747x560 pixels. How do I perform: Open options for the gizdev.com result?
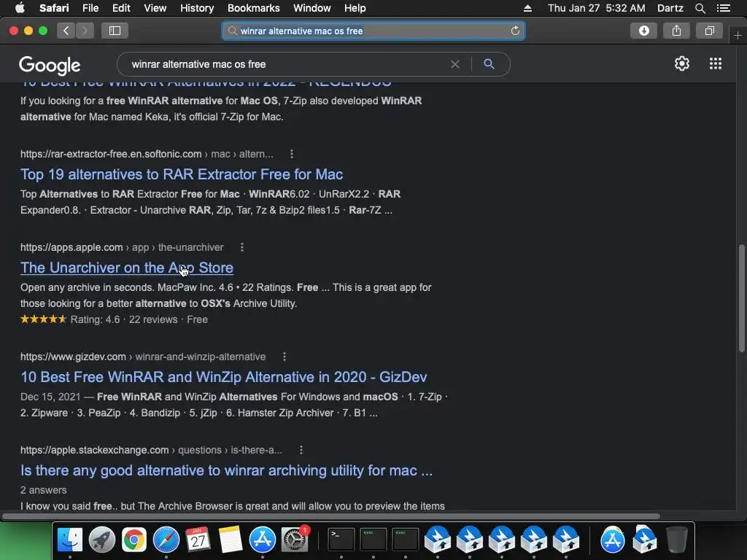(285, 357)
